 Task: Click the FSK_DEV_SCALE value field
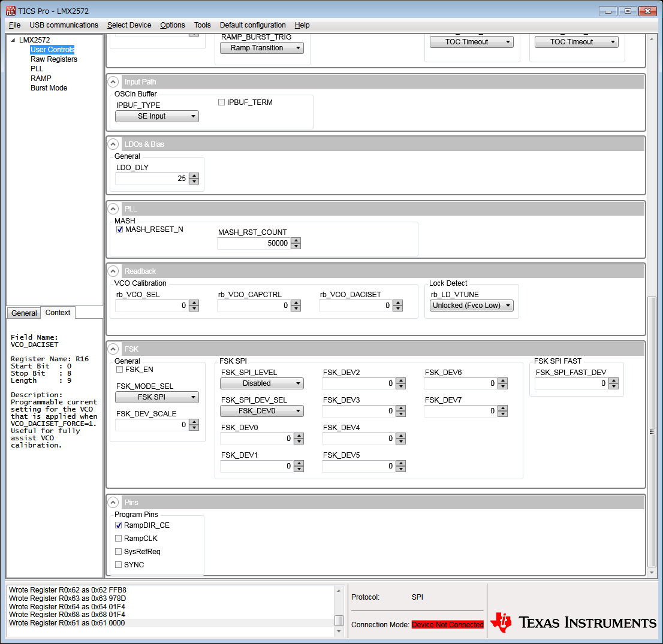(x=152, y=425)
